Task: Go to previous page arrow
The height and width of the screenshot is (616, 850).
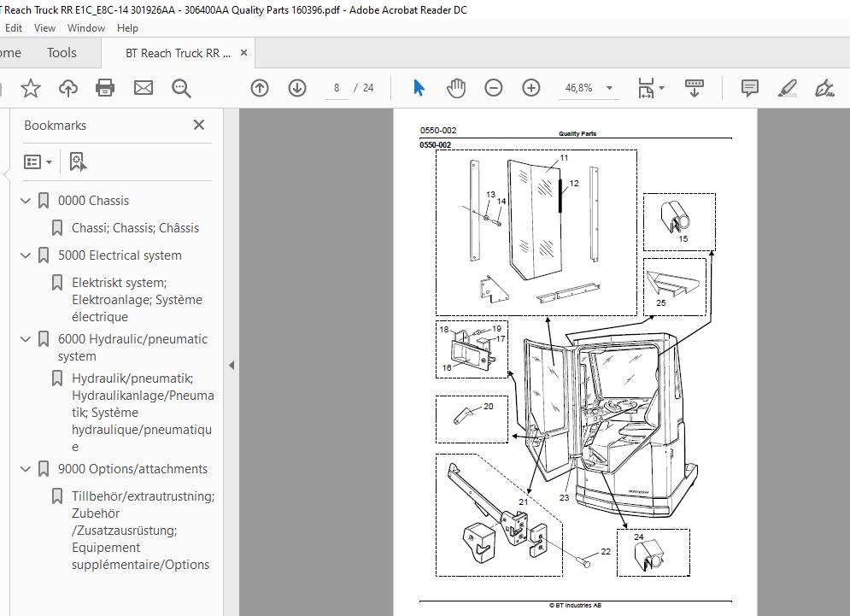Action: pyautogui.click(x=260, y=88)
